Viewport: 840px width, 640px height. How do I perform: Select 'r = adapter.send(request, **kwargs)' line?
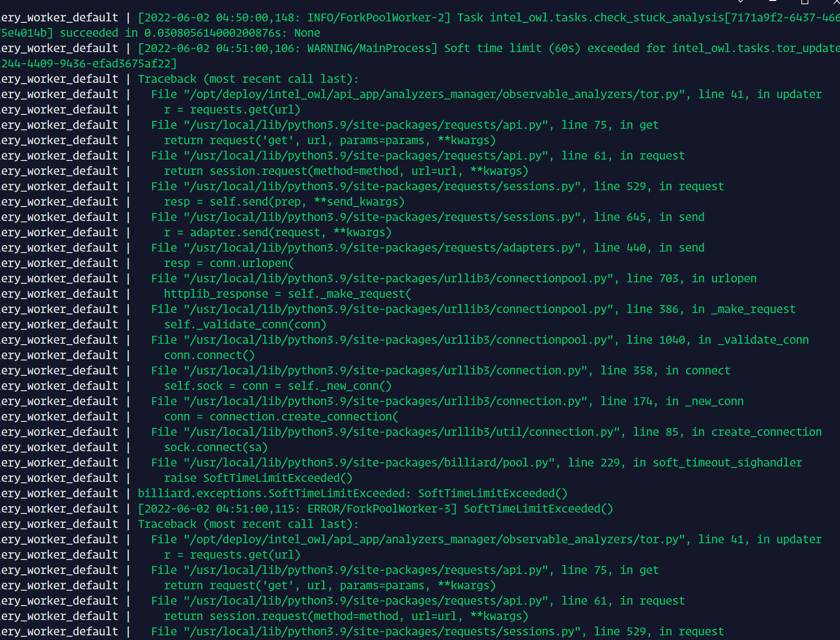tap(277, 233)
